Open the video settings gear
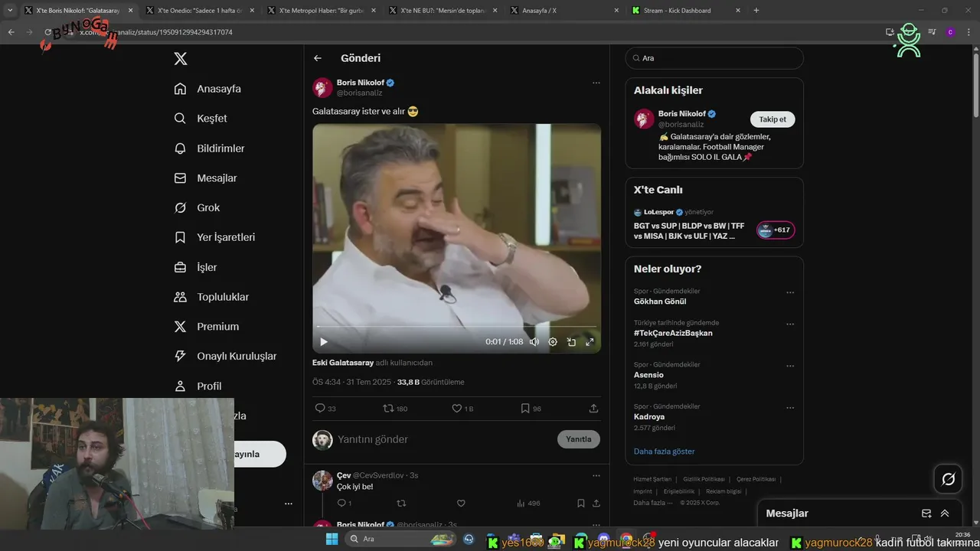The image size is (980, 551). pos(553,342)
